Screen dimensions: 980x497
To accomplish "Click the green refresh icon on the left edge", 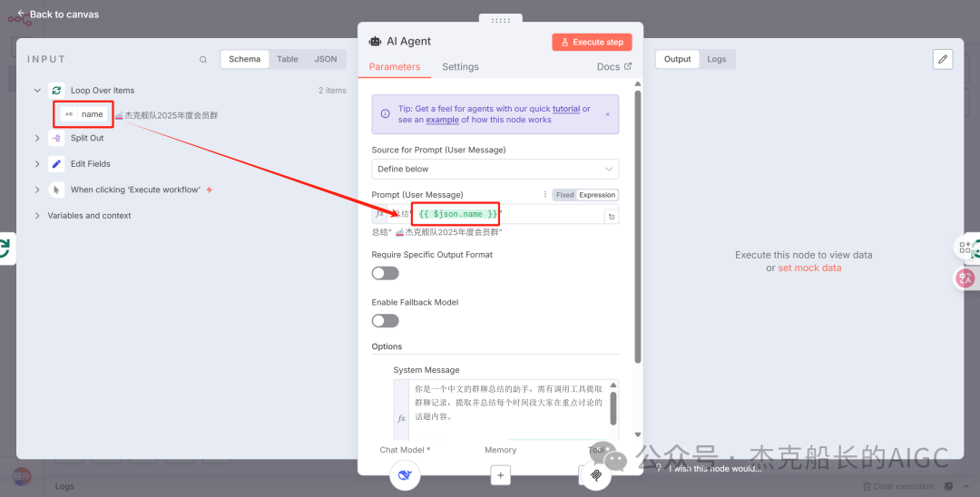I will pos(5,248).
